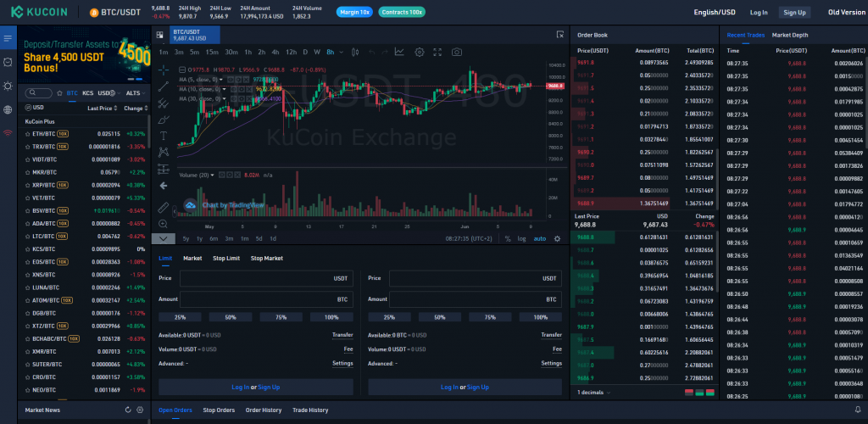Take a chart snapshot with camera icon
The height and width of the screenshot is (424, 868).
tap(457, 52)
